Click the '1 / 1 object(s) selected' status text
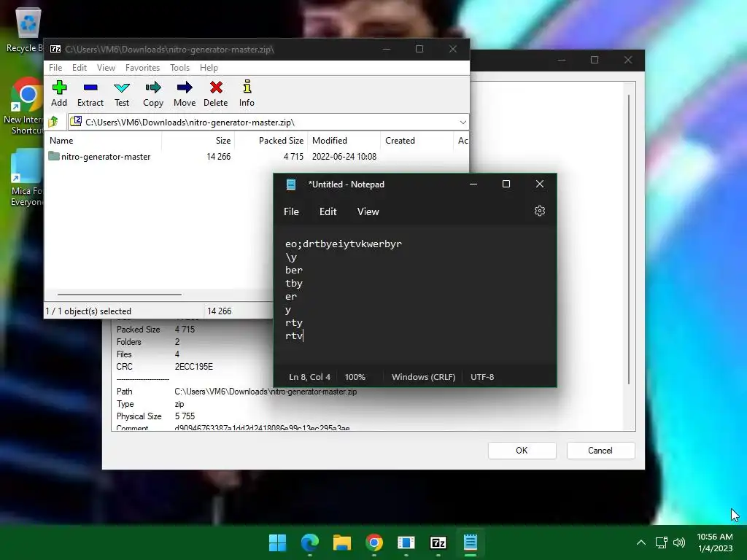 tap(88, 311)
